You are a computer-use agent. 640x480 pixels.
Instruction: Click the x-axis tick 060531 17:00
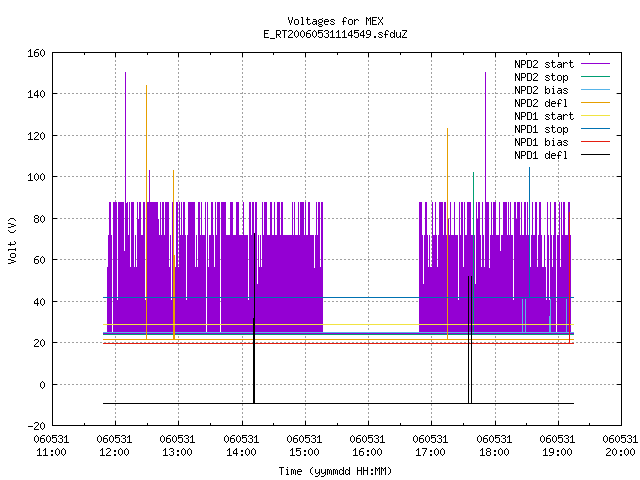pyautogui.click(x=431, y=446)
